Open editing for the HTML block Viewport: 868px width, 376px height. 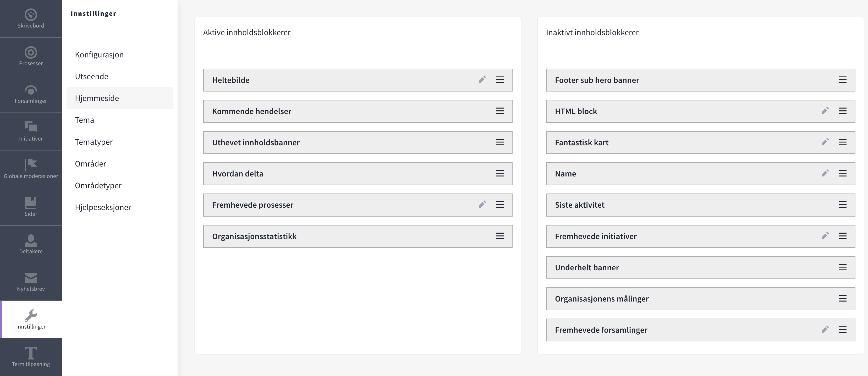825,111
